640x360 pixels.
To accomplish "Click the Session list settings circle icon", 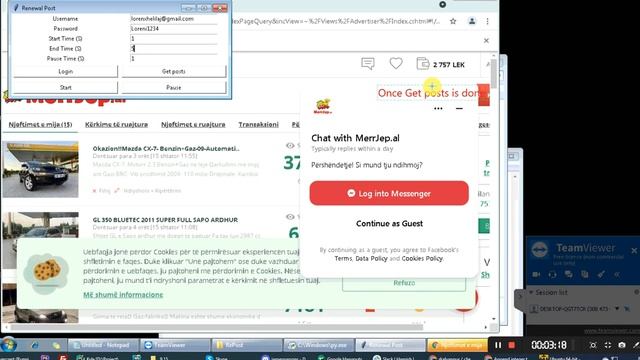I will (x=637, y=292).
